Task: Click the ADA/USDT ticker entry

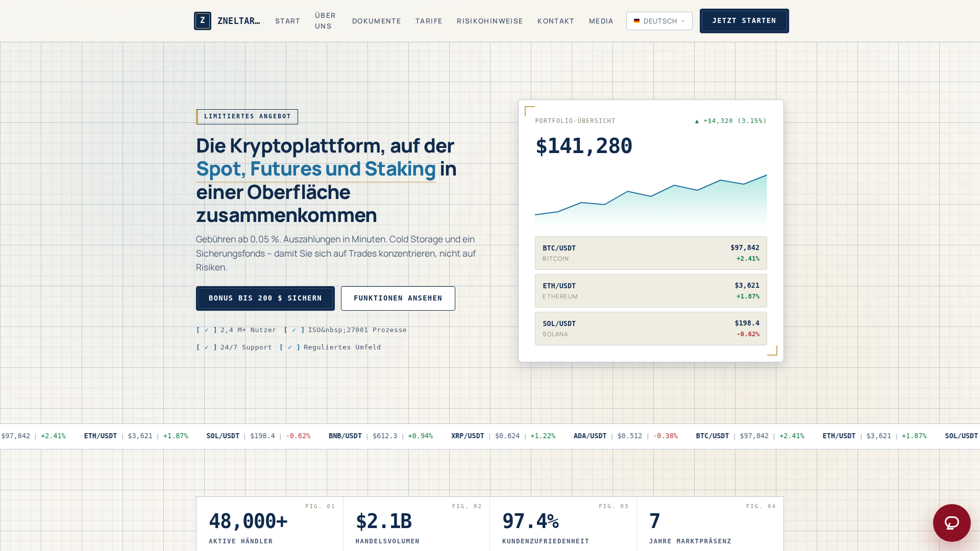Action: (x=626, y=436)
